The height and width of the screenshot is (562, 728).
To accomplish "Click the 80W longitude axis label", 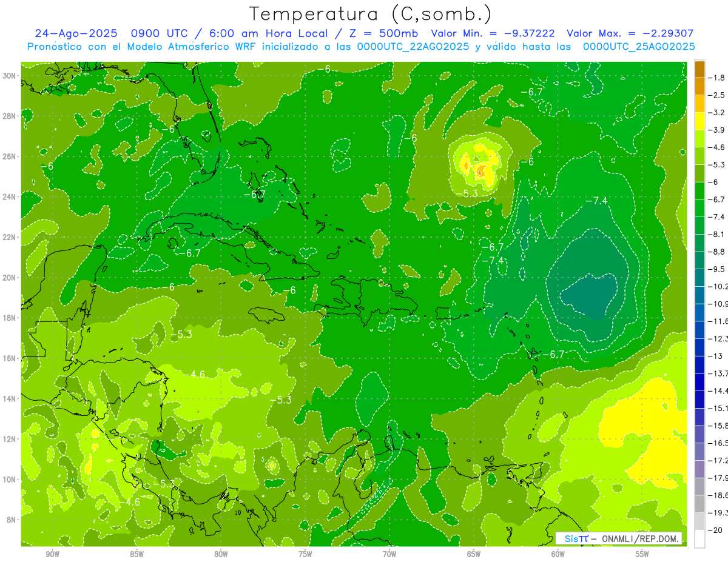I will (x=221, y=554).
